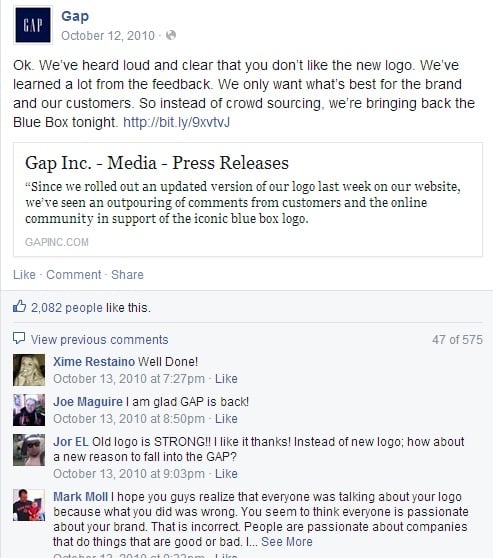Click the Gap logo profile picture

tap(33, 25)
